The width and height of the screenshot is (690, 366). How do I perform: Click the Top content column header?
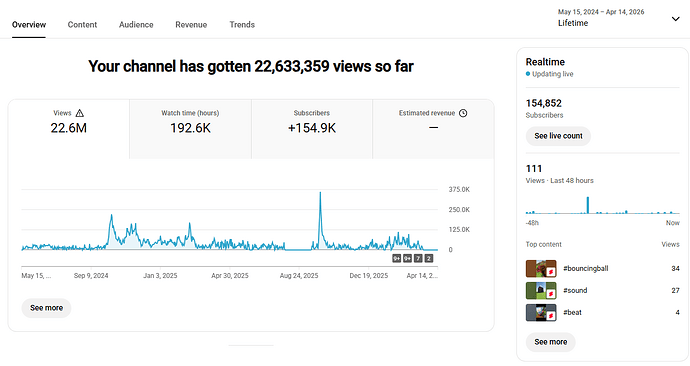tap(543, 244)
